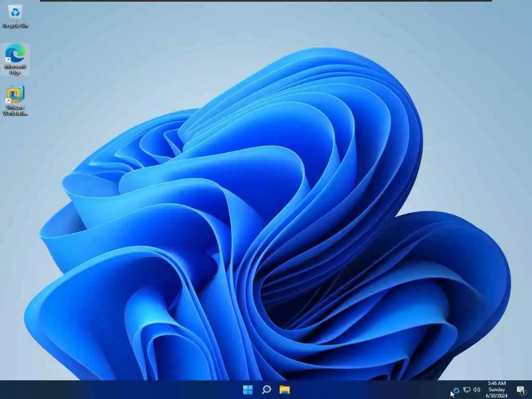This screenshot has width=532, height=399.
Task: Click the blue circular tray icon
Action: point(457,390)
